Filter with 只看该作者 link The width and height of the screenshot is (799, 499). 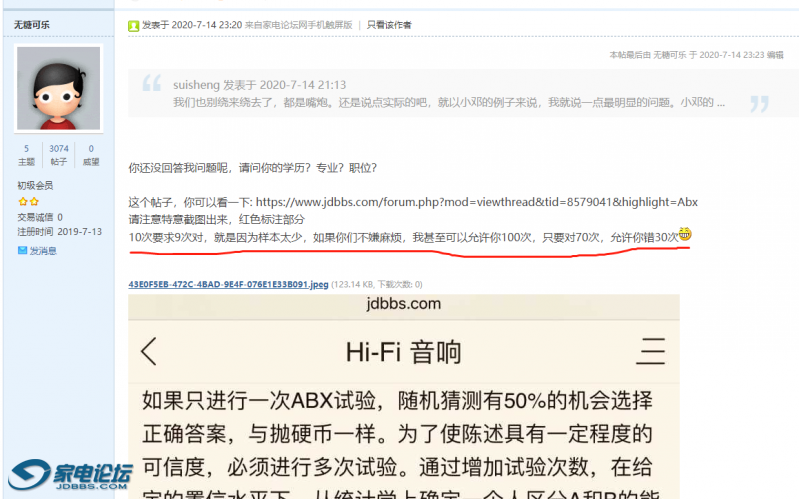389,25
